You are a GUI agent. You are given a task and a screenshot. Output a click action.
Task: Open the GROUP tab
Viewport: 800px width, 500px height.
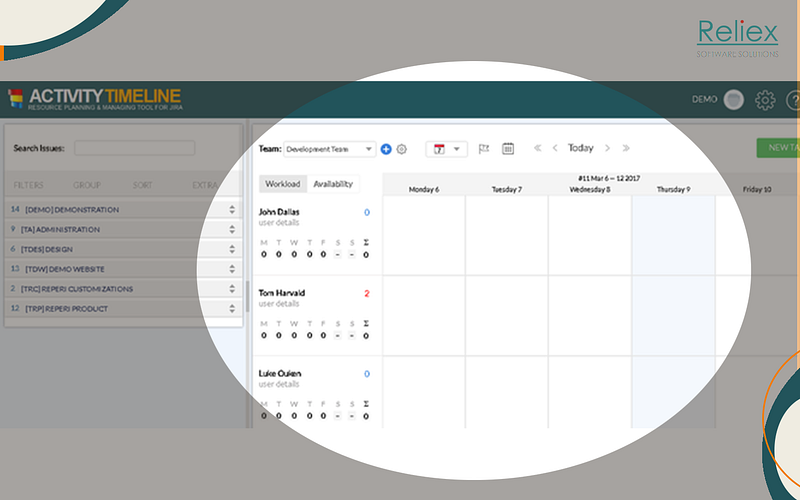click(x=87, y=185)
